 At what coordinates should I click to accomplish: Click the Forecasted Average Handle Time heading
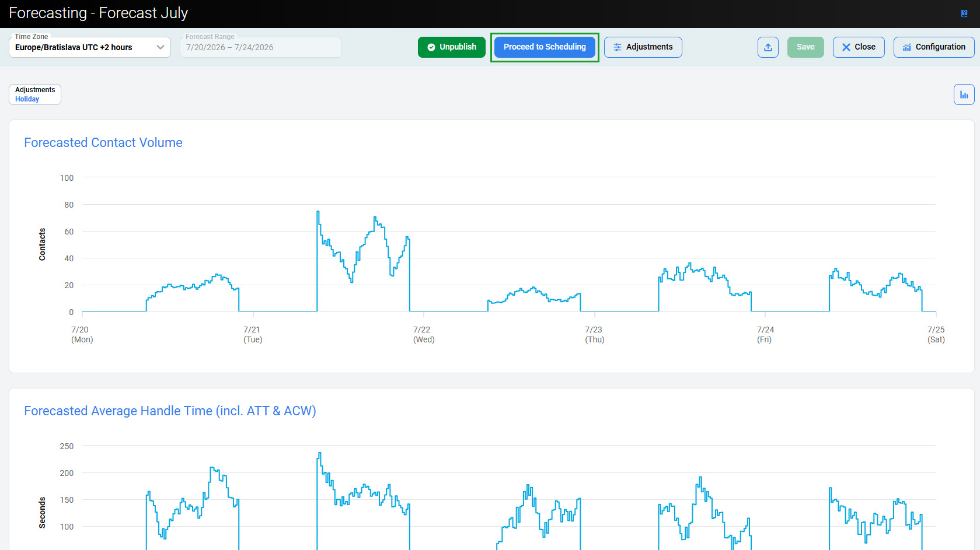coord(170,411)
